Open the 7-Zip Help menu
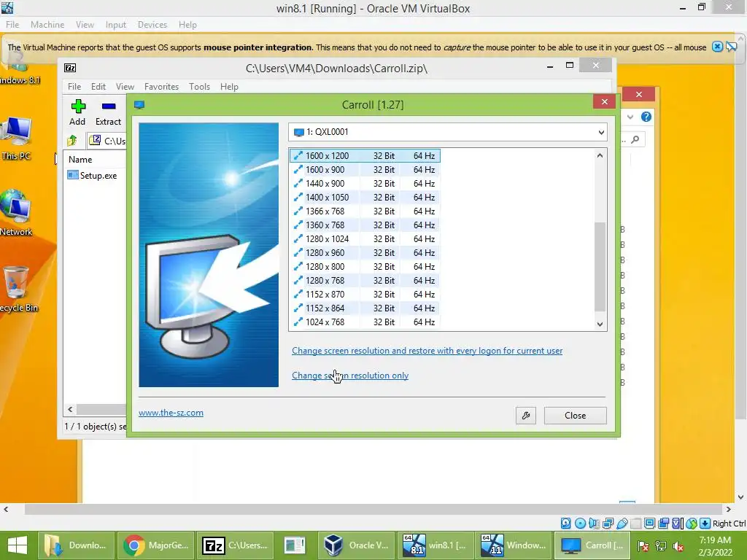Image resolution: width=747 pixels, height=560 pixels. pos(229,87)
